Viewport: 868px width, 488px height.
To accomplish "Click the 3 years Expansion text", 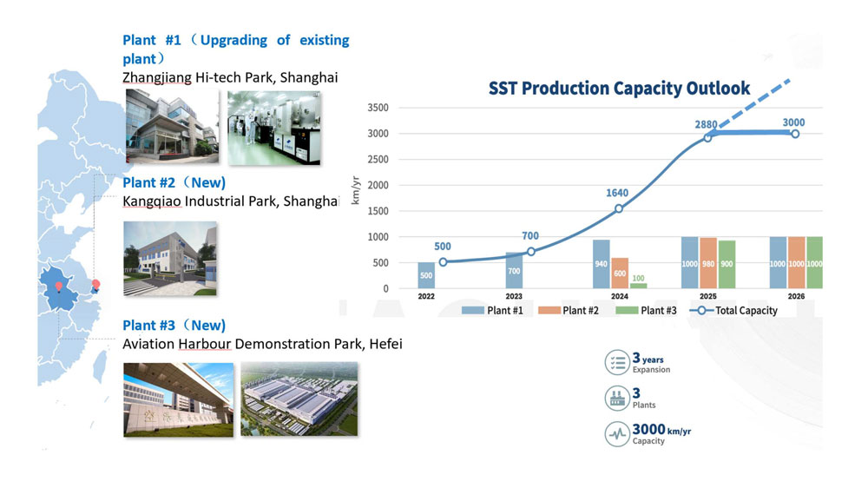I will [651, 363].
